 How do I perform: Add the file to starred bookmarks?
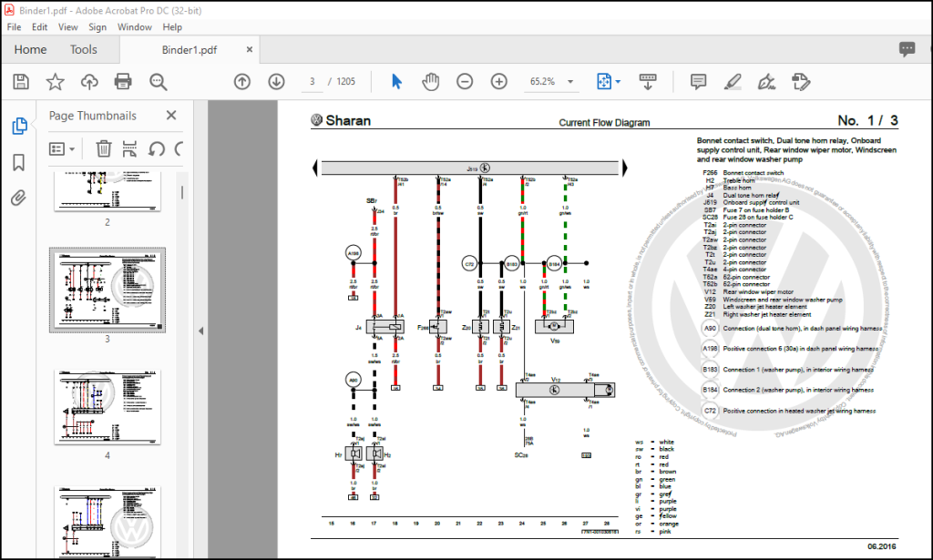click(55, 81)
